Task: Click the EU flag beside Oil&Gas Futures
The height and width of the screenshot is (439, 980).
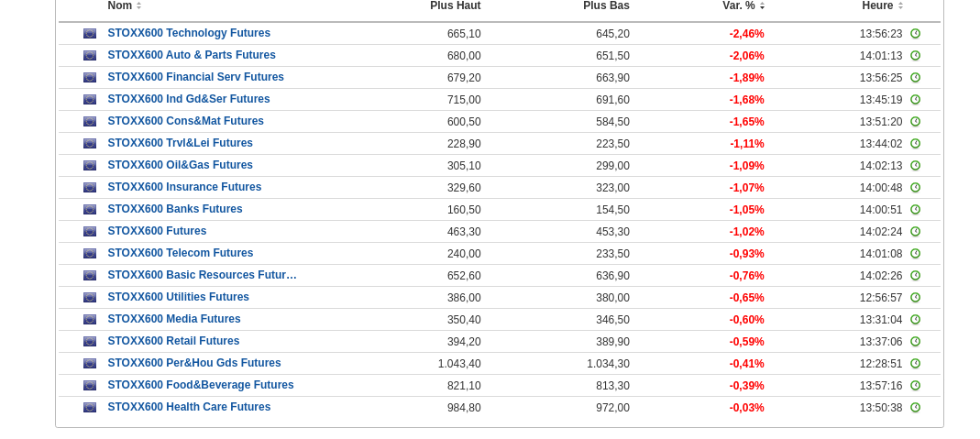Action: pos(90,166)
